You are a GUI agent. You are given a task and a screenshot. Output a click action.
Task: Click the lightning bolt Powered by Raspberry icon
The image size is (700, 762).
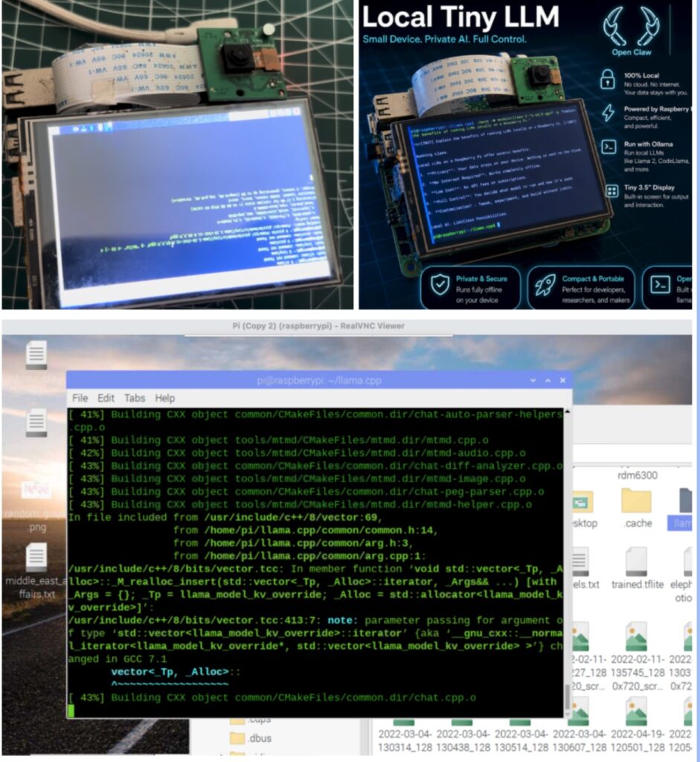click(x=609, y=113)
